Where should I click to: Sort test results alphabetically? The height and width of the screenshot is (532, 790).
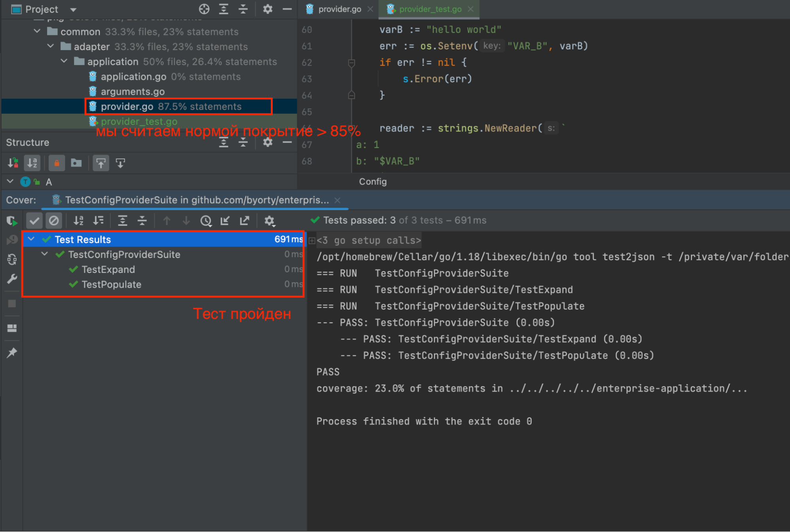point(79,220)
